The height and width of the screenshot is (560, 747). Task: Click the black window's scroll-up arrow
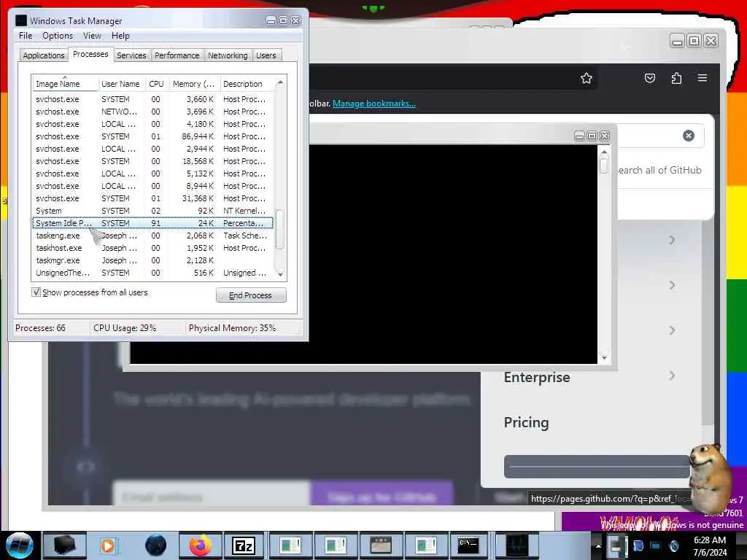click(604, 152)
